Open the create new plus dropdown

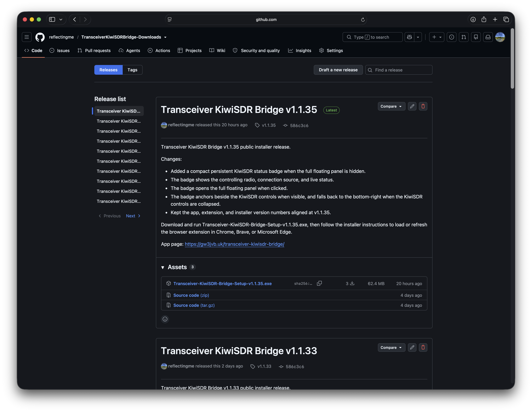tap(437, 37)
